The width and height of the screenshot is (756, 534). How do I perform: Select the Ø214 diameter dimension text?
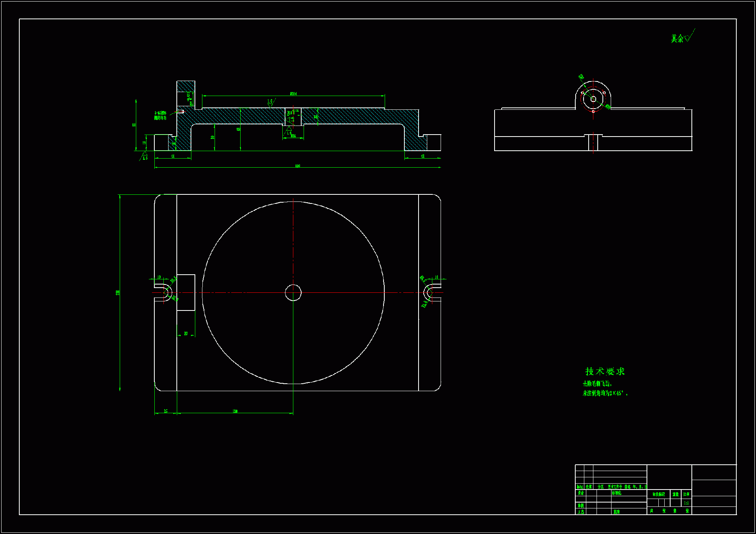[293, 94]
